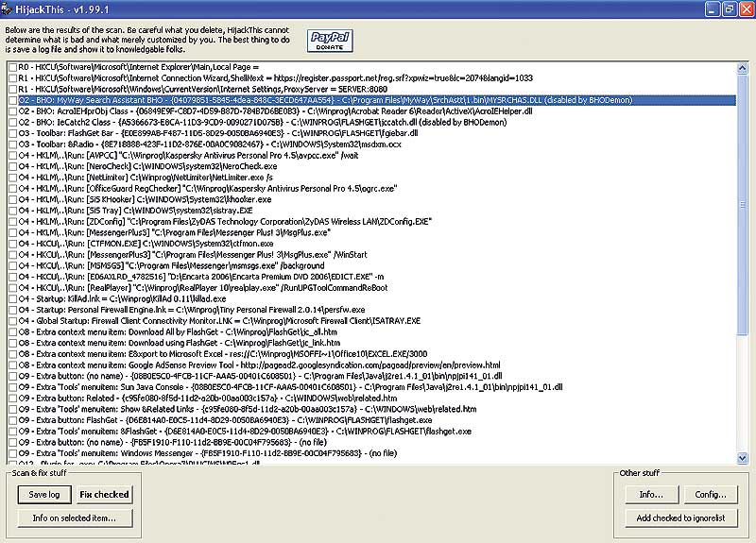756x543 pixels.
Task: Tick the Google AdSense Preview Tool checkbox
Action: (x=12, y=365)
